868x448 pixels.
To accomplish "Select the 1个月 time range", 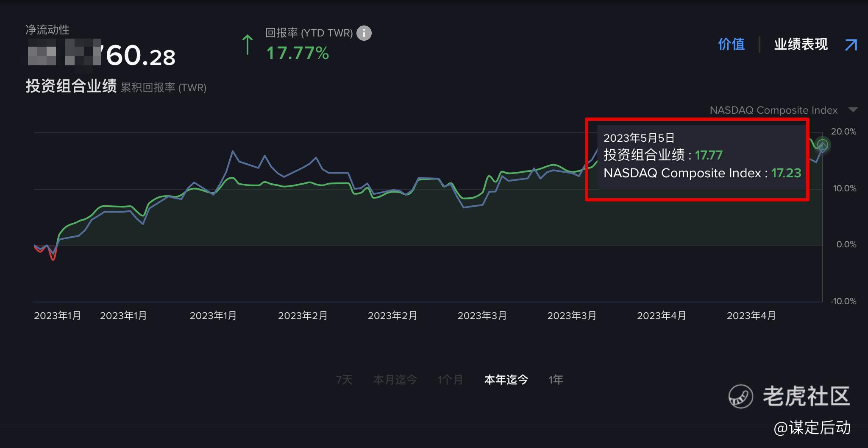I will (450, 380).
